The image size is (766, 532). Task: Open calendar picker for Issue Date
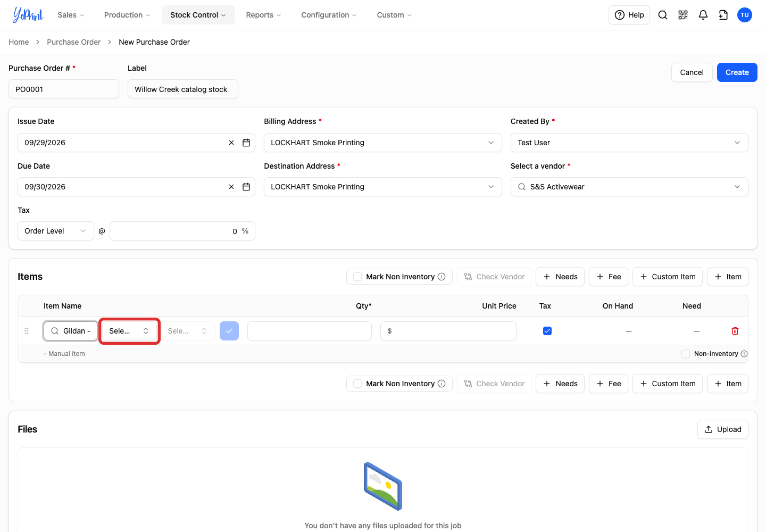[x=246, y=143]
